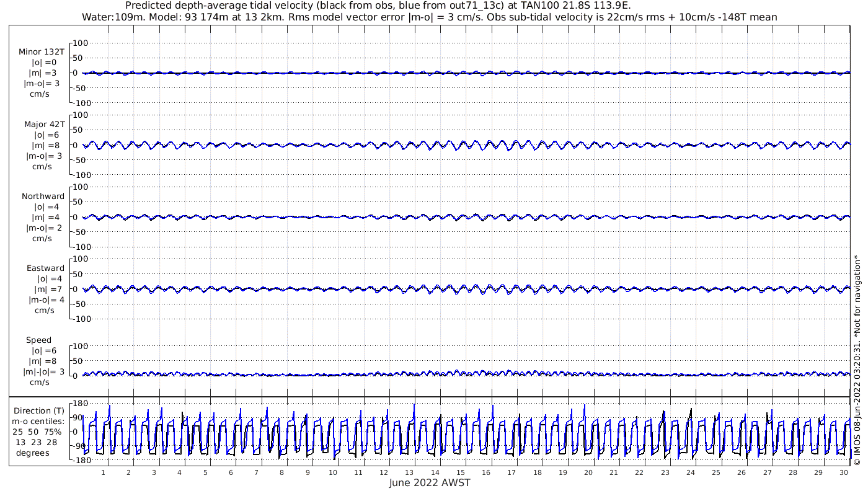Image resolution: width=868 pixels, height=496 pixels.
Task: Click day 15 on the date axis
Action: [461, 472]
